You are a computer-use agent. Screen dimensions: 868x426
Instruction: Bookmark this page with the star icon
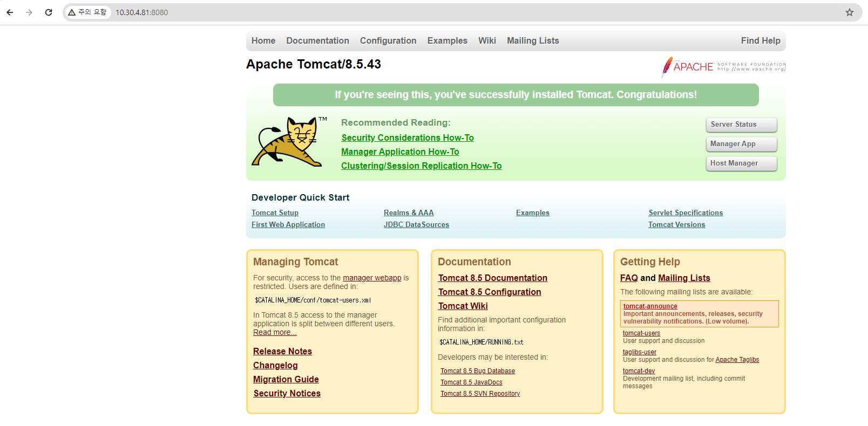coord(850,12)
